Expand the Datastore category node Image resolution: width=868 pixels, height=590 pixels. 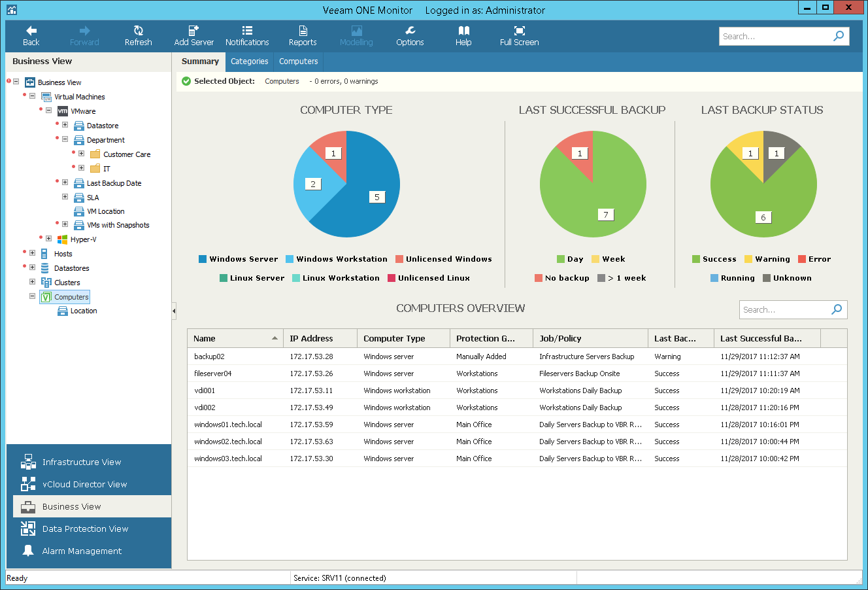coord(65,125)
